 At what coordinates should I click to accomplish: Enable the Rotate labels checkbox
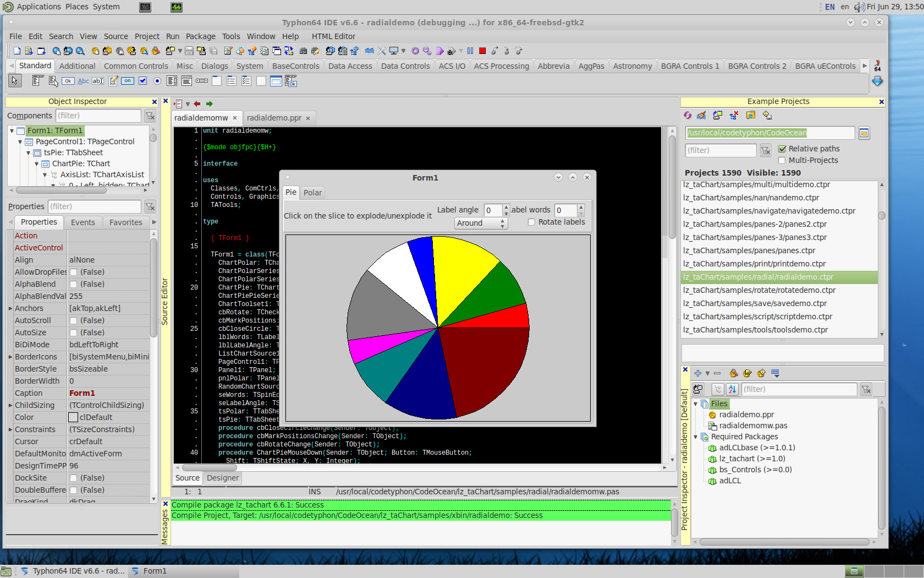[531, 222]
